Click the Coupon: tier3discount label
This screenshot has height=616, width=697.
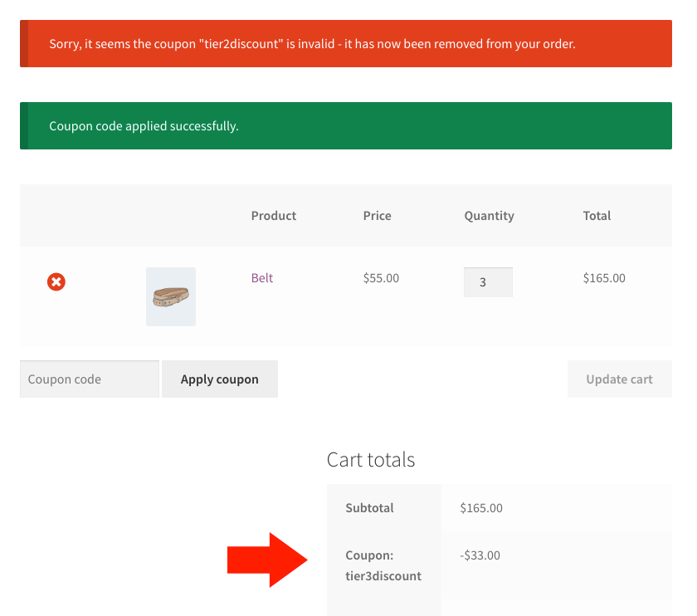pyautogui.click(x=383, y=565)
